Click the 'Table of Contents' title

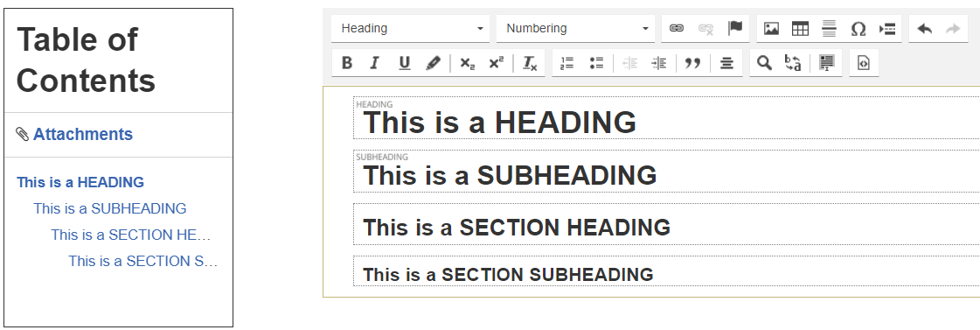coord(87,60)
